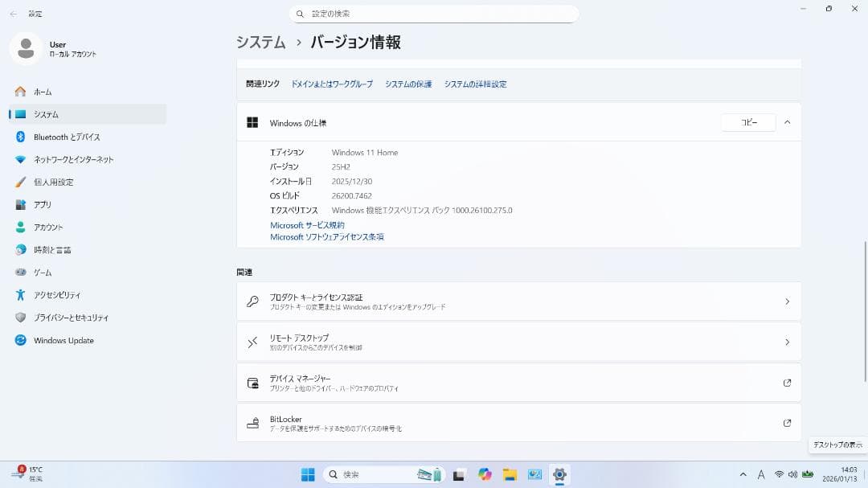Click the battery icon in system tray
Image resolution: width=868 pixels, height=488 pixels.
tap(807, 474)
